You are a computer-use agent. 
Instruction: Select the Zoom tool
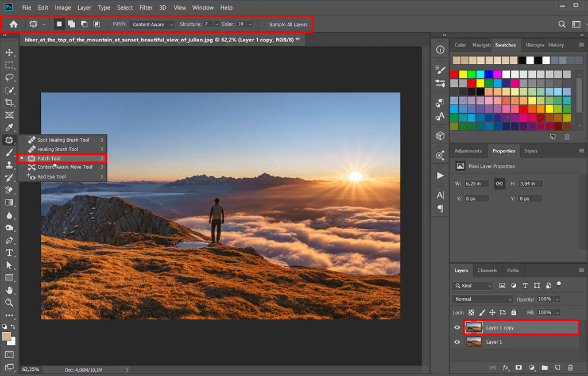(x=9, y=302)
